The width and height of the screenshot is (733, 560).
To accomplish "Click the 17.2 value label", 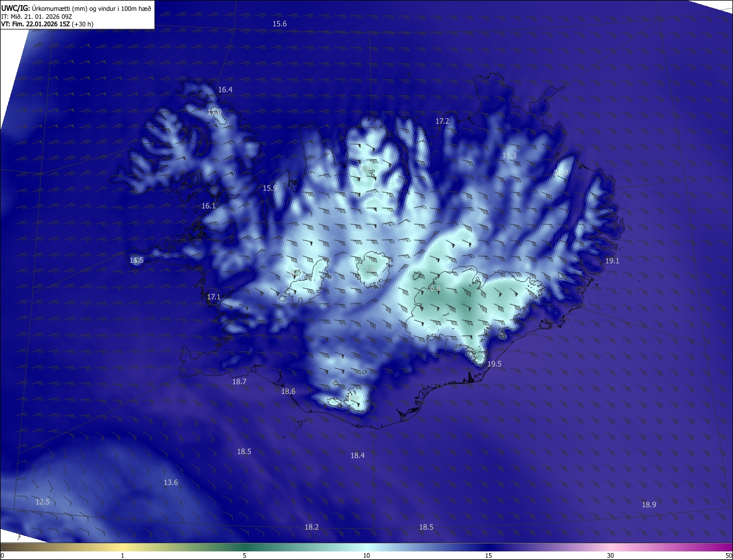I will (442, 121).
